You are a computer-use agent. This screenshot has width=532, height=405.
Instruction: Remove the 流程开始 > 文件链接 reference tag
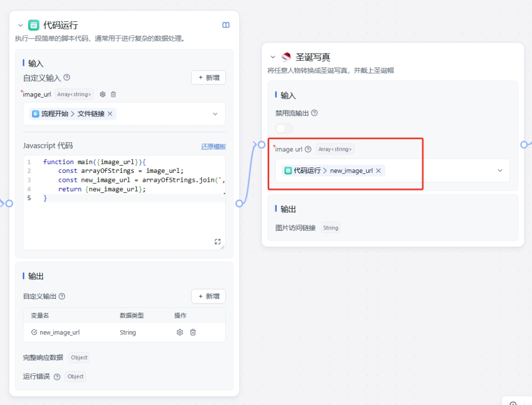tap(110, 114)
